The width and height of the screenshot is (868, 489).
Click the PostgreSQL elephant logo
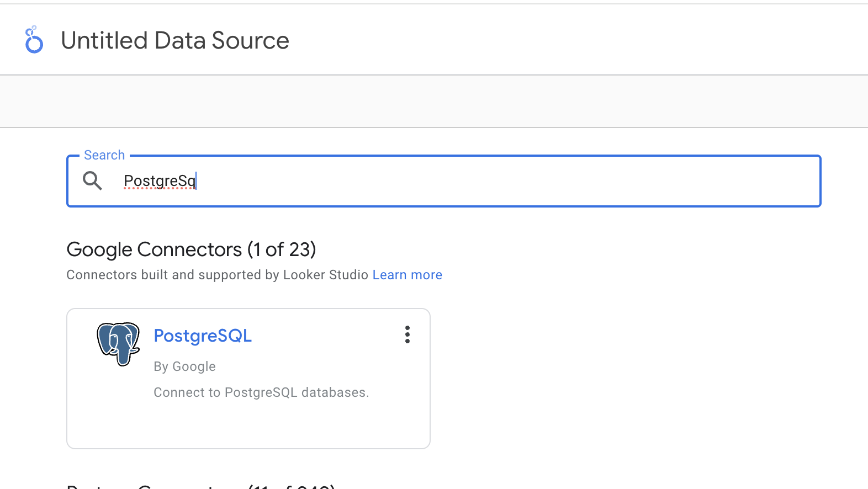pos(118,344)
